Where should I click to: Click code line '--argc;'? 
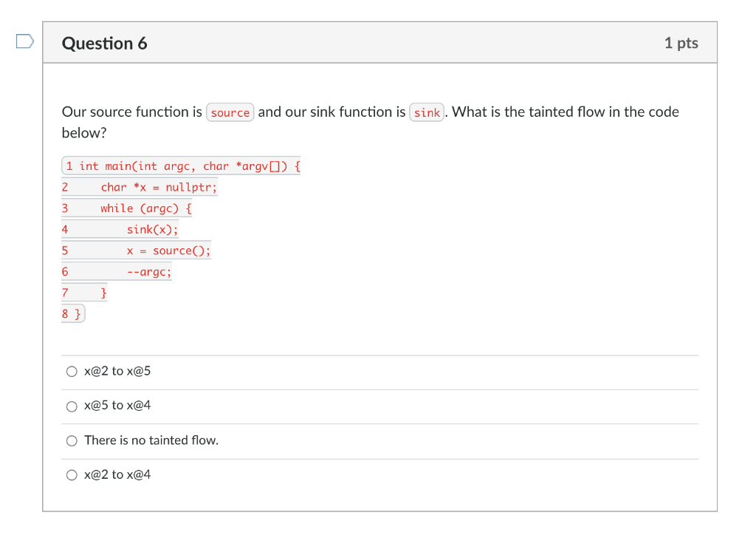point(116,272)
